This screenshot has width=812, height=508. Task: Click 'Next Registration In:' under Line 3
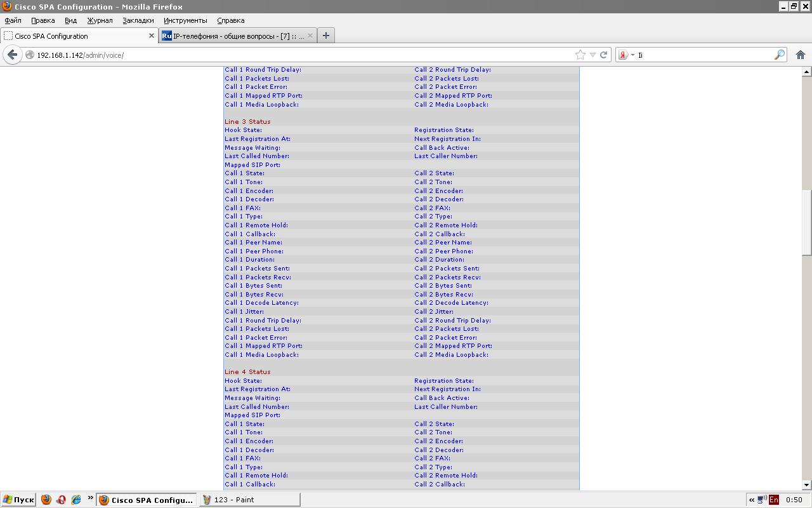pyautogui.click(x=447, y=138)
